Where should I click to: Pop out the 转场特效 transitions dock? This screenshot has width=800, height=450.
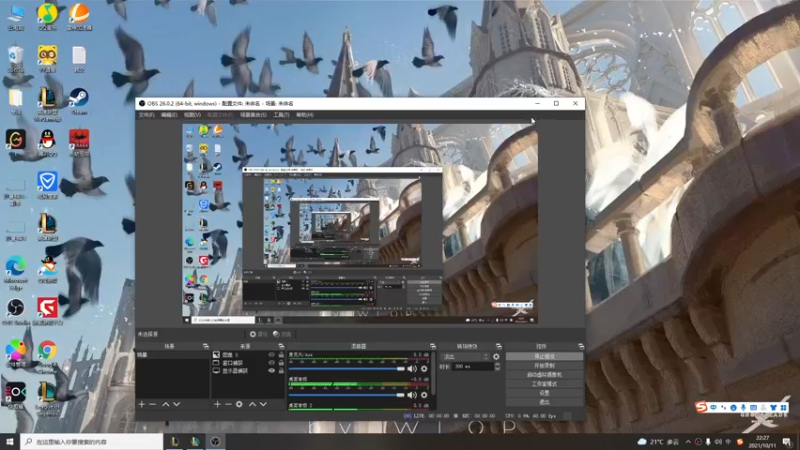(498, 346)
